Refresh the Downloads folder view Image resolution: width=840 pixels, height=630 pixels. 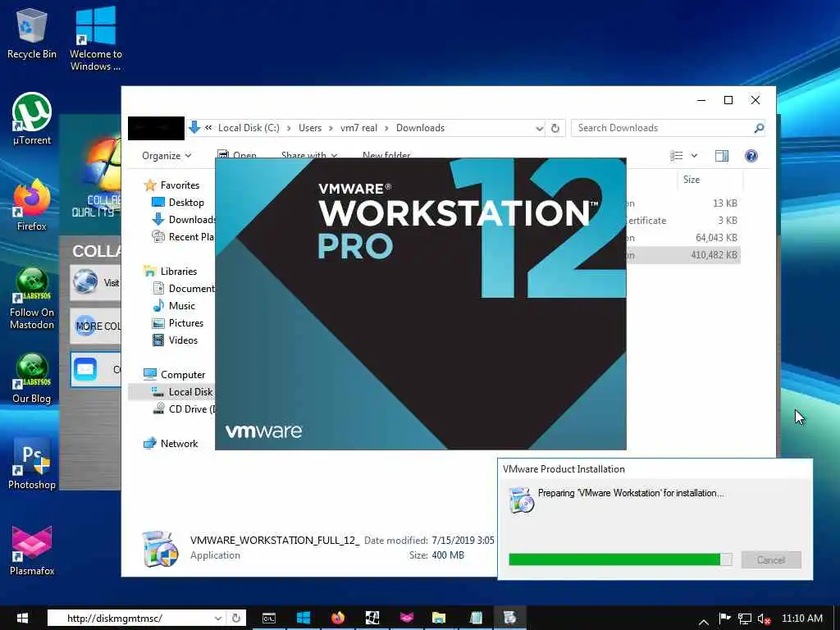(x=555, y=128)
